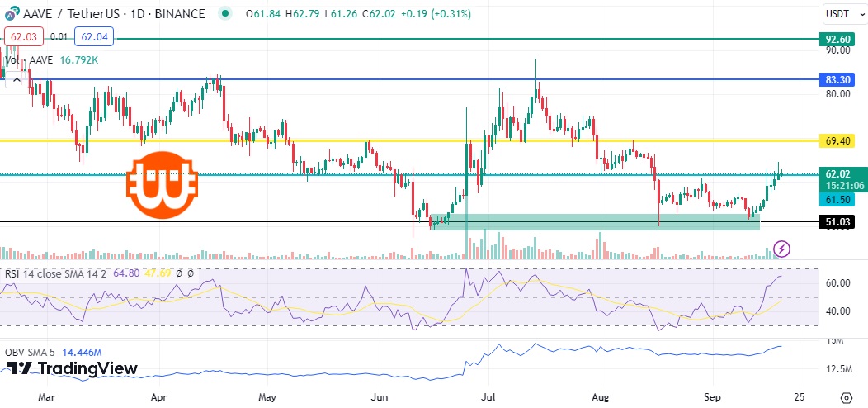Click the 69.40 yellow price label
The width and height of the screenshot is (868, 408).
837,141
